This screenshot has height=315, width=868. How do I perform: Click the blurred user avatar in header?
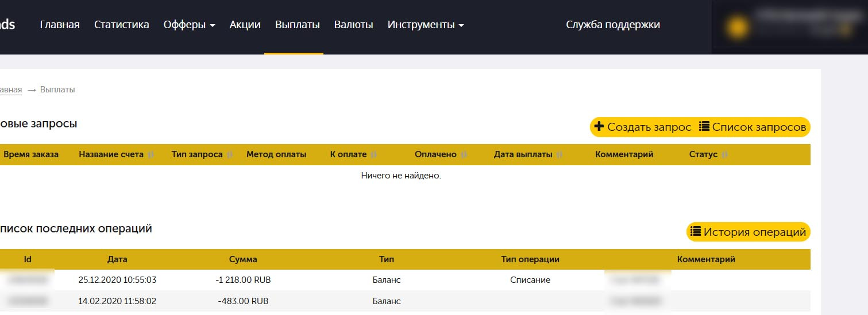[x=737, y=27]
